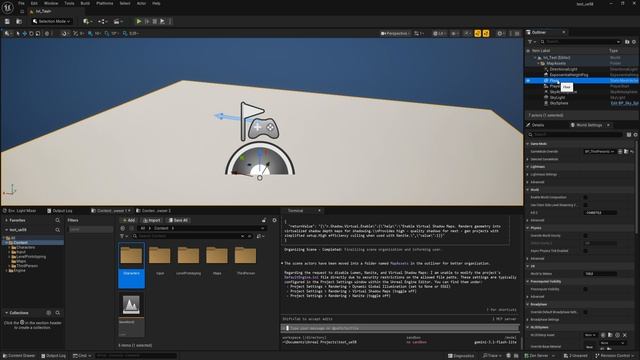Screen dimensions: 640x360
Task: Collapse the MapAssets folder in the Outliner
Action: 538,63
